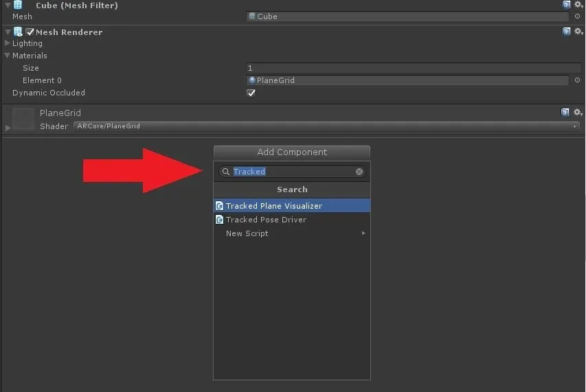The width and height of the screenshot is (586, 392).
Task: Toggle the Dynamic Occluded checkbox
Action: click(251, 93)
